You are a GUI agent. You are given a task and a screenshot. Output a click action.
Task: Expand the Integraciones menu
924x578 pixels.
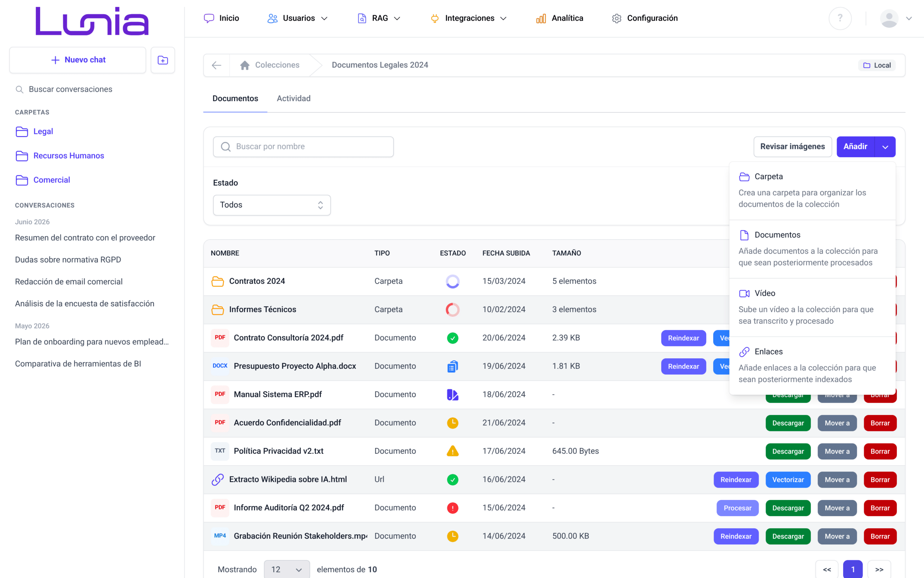coord(468,18)
